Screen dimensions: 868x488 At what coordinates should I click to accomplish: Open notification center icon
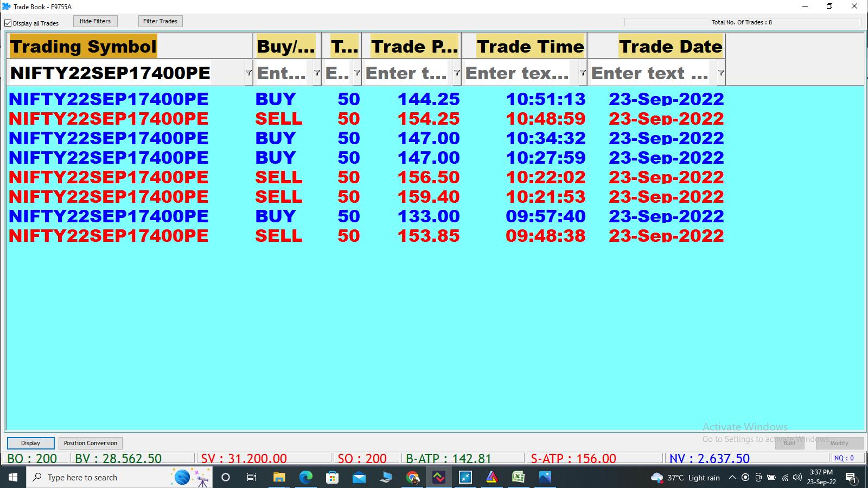tap(851, 478)
